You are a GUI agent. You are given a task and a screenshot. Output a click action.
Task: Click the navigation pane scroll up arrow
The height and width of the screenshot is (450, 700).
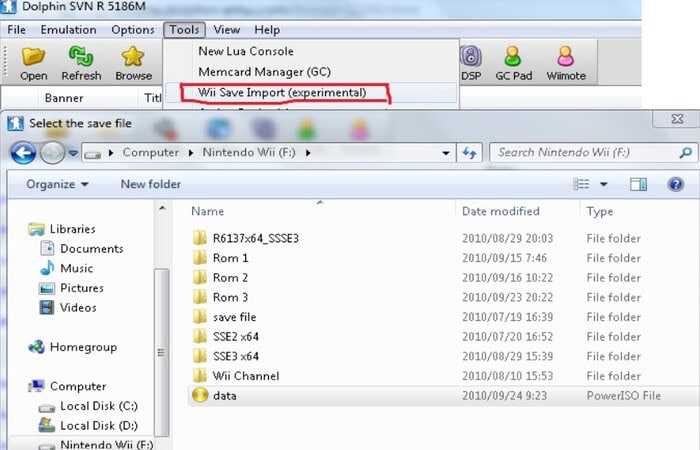pos(162,208)
